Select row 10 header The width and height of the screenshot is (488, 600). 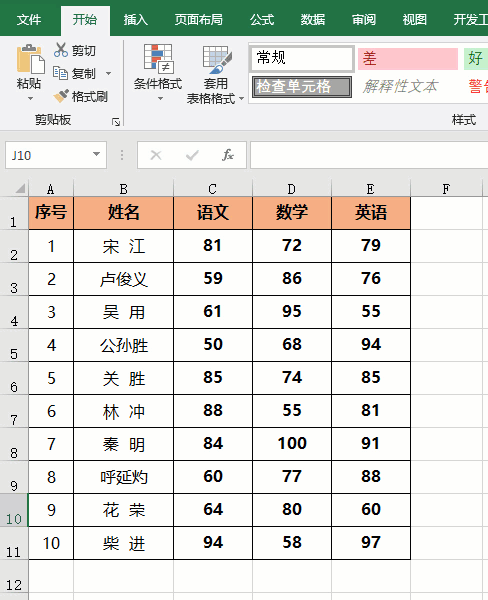point(14,510)
